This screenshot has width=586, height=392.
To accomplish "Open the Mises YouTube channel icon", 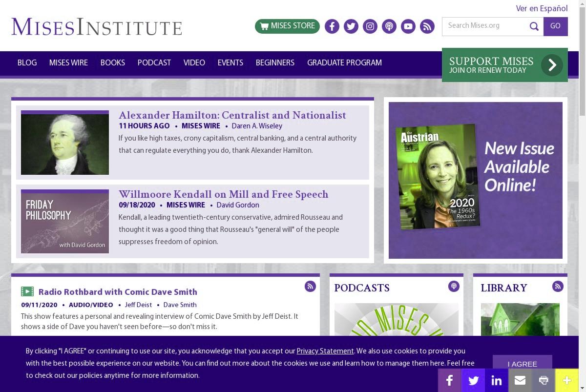I will [x=408, y=26].
